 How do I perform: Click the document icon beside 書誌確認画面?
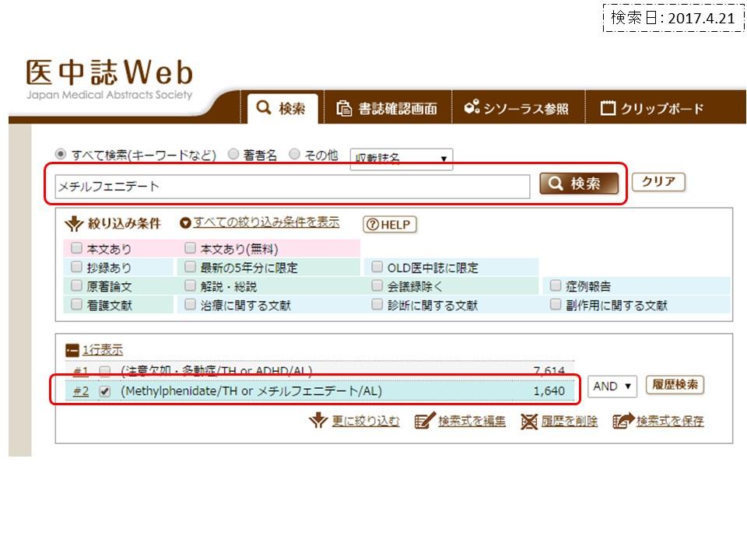[344, 108]
